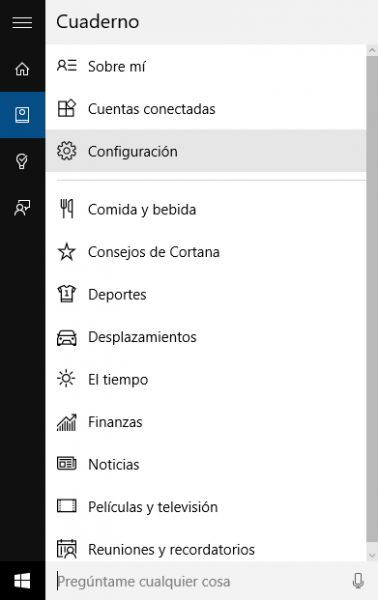Activate the microphone icon
Image resolution: width=378 pixels, height=600 pixels.
pyautogui.click(x=358, y=581)
